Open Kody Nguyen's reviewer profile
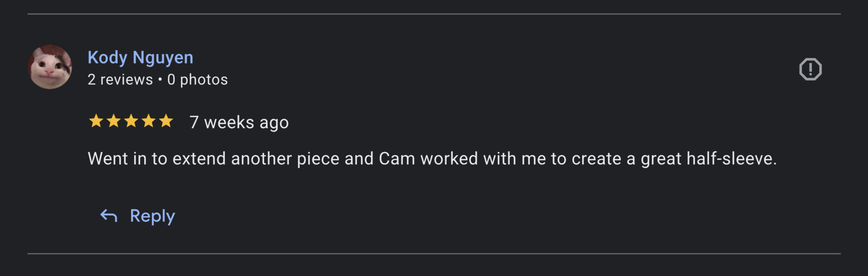Viewport: 868px width, 276px height. pyautogui.click(x=140, y=58)
